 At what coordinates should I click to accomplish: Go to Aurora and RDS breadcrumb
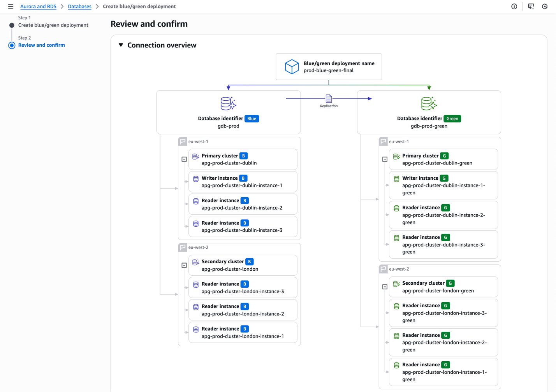(x=38, y=7)
